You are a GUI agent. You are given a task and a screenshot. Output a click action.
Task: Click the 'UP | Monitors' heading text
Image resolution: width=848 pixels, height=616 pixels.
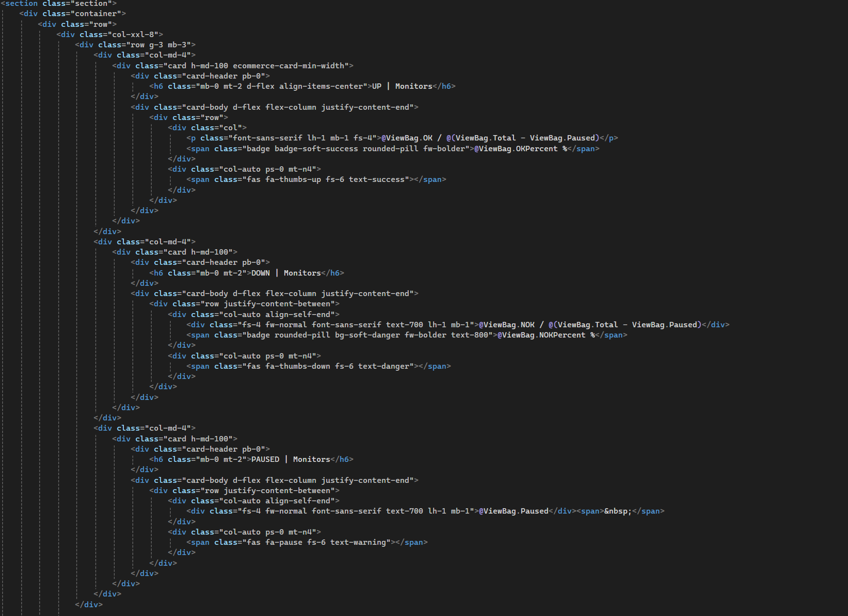pos(402,86)
